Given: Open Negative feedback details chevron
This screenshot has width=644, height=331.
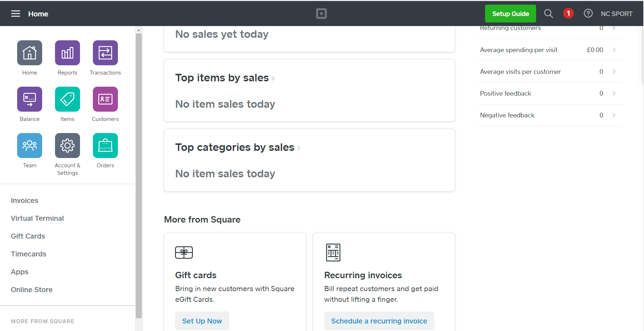Looking at the screenshot, I should click(614, 115).
